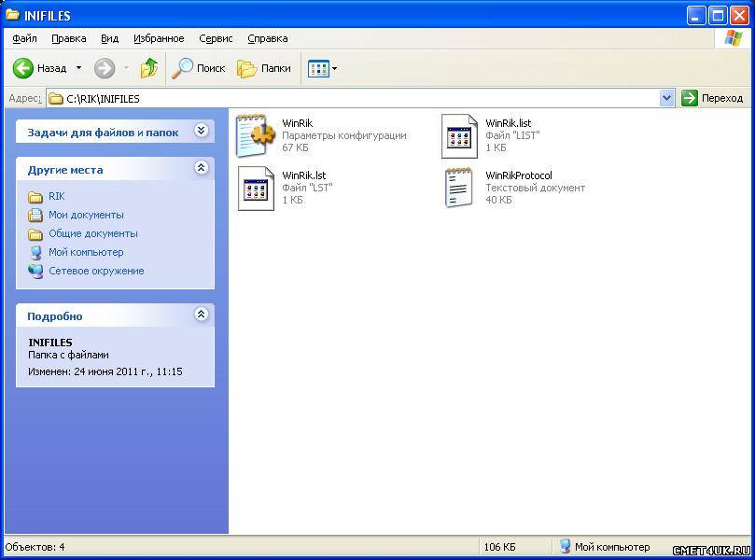Open the Файл menu
This screenshot has height=560, width=755.
pos(24,38)
